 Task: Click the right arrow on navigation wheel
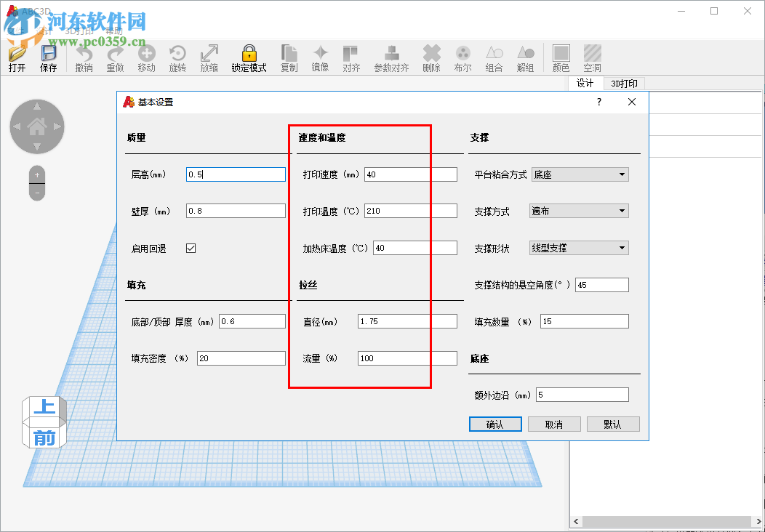coord(57,126)
